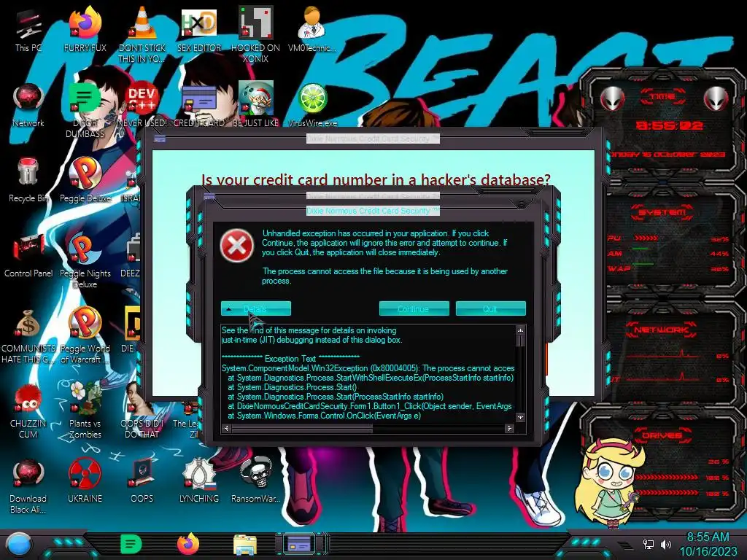The height and width of the screenshot is (560, 747).
Task: Launch VirusWire.exe lime icon
Action: [x=312, y=106]
